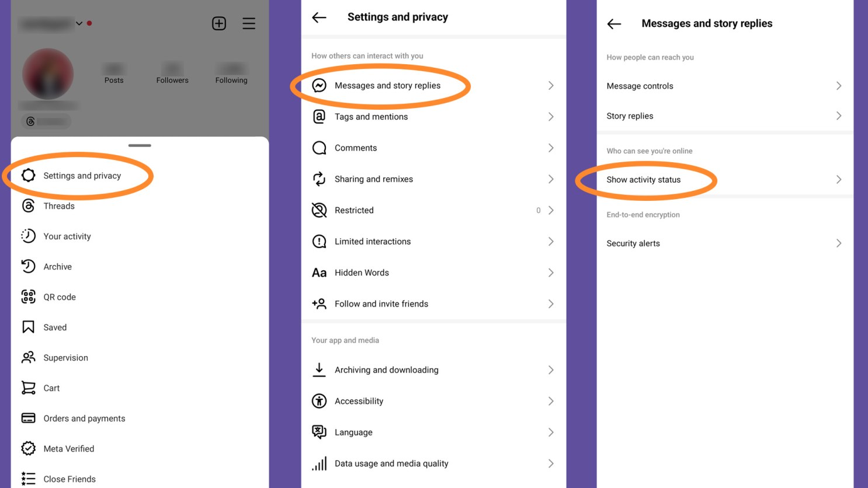The image size is (868, 488).
Task: Open Show activity status settings
Action: [x=644, y=179]
